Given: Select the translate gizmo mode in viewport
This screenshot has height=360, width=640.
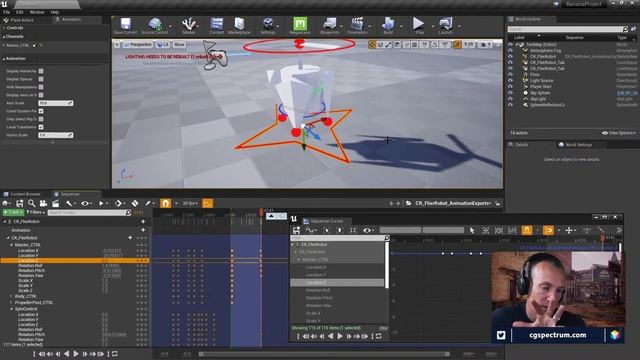Looking at the screenshot, I should point(372,45).
